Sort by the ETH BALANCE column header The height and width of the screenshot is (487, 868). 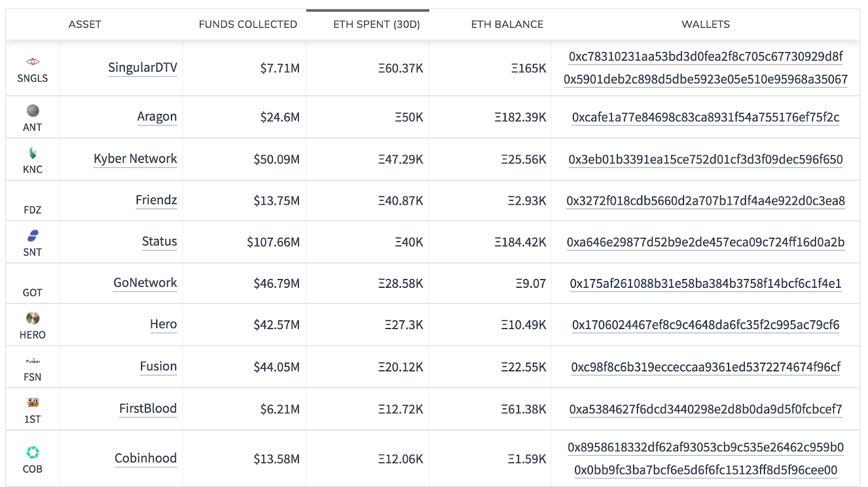(x=507, y=24)
